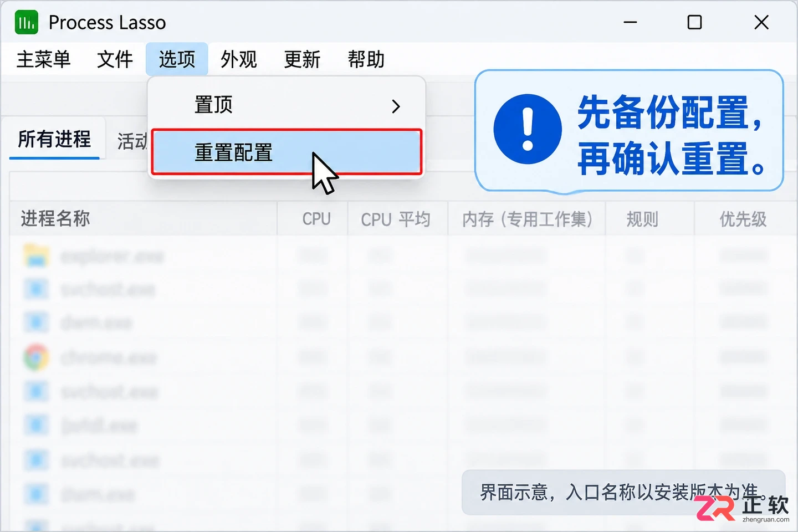Image resolution: width=798 pixels, height=532 pixels.
Task: Sort by 进程名称 column header
Action: (x=144, y=219)
